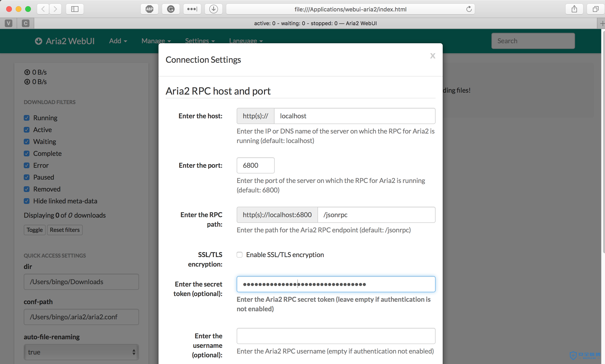Click the 'DOWNLOAD FILTERS' heading
Image resolution: width=605 pixels, height=364 pixels.
tap(49, 102)
